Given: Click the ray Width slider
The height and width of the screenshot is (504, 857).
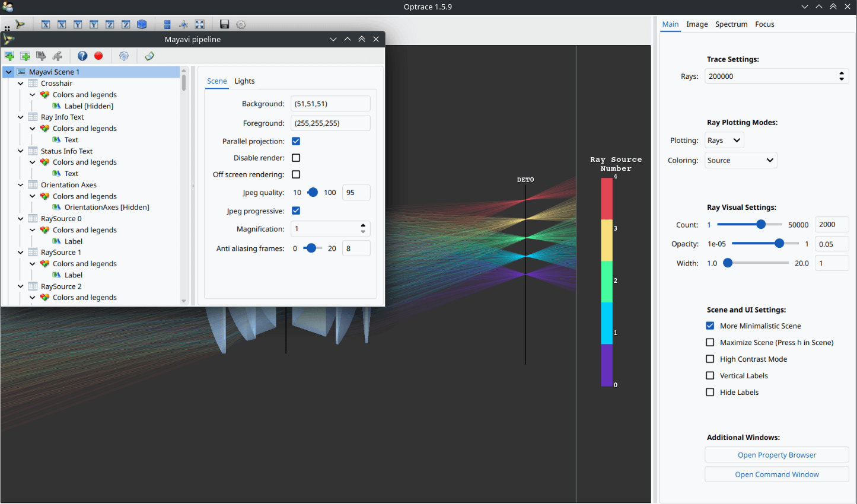Looking at the screenshot, I should [756, 263].
